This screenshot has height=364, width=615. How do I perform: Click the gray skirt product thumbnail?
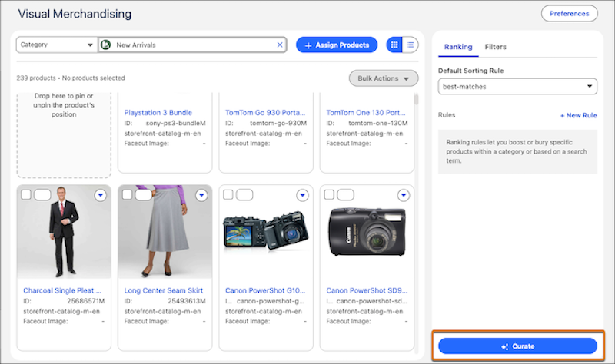[165, 232]
